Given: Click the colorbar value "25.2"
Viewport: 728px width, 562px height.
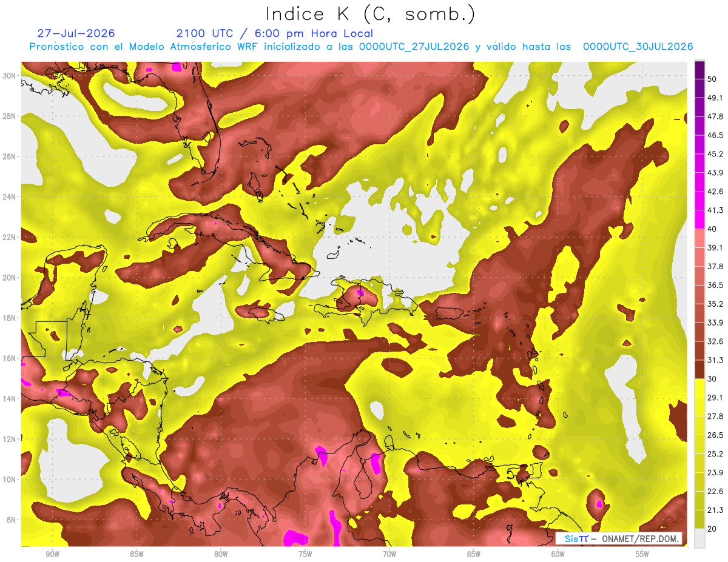Looking at the screenshot, I should click(716, 454).
